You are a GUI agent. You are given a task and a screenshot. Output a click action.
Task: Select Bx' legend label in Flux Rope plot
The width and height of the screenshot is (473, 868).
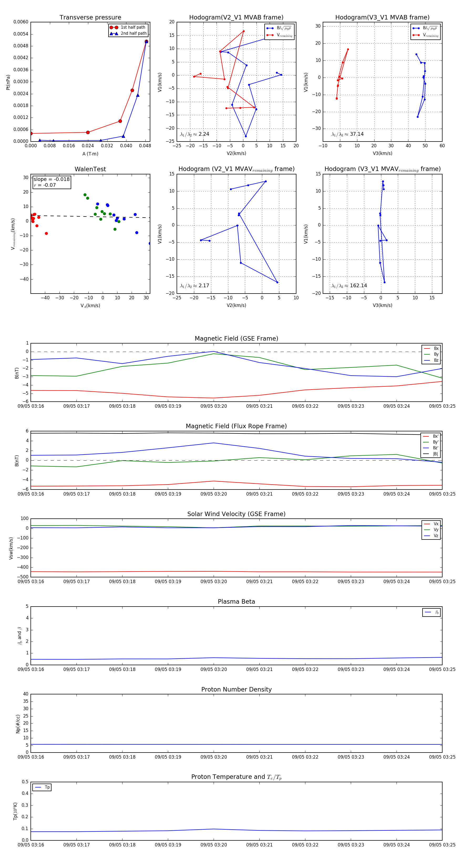(436, 436)
